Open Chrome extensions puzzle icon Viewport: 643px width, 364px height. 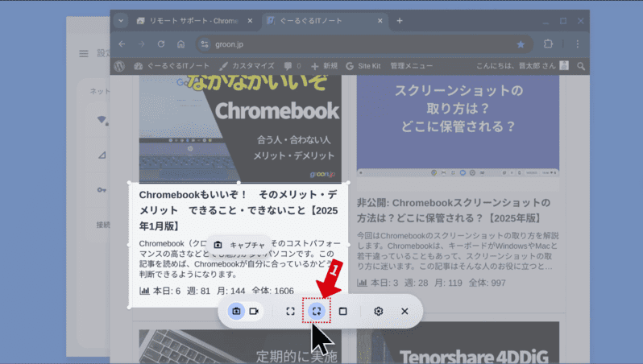pyautogui.click(x=548, y=43)
